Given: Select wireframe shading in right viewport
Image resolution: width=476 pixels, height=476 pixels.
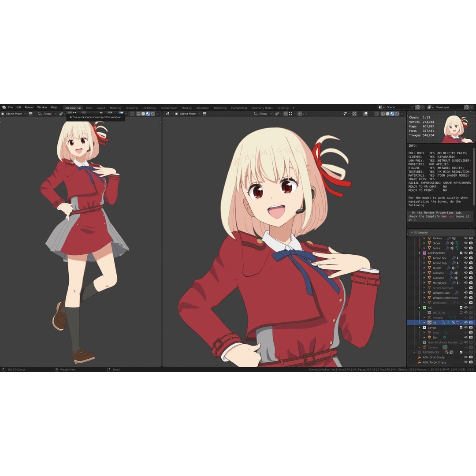Looking at the screenshot, I should click(383, 114).
